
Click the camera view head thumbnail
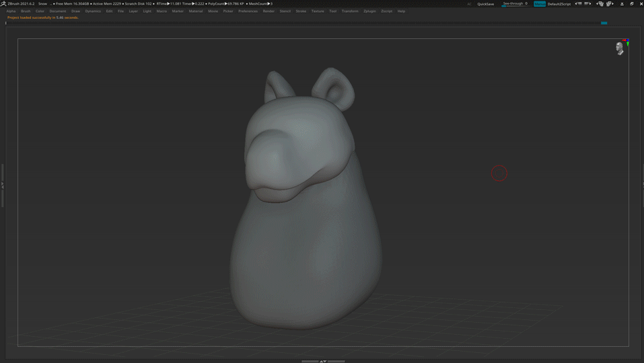pyautogui.click(x=619, y=48)
